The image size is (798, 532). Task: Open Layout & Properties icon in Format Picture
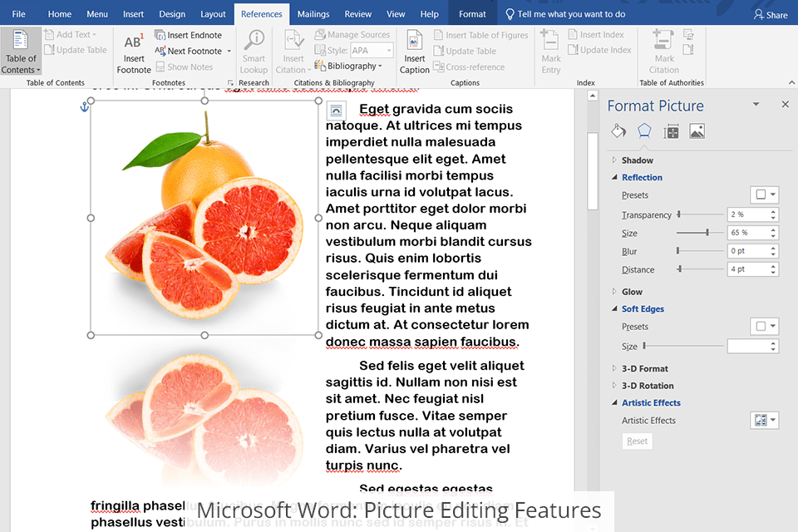coord(672,131)
